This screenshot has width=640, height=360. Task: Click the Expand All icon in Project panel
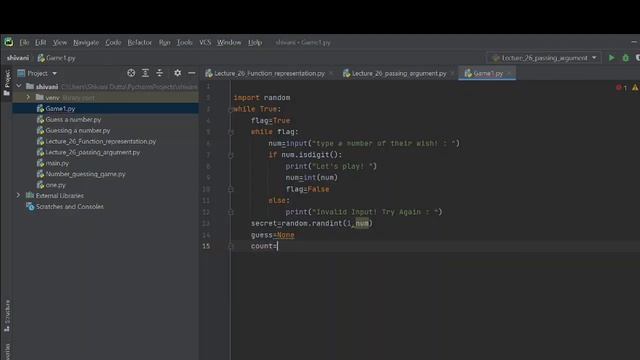(x=145, y=73)
